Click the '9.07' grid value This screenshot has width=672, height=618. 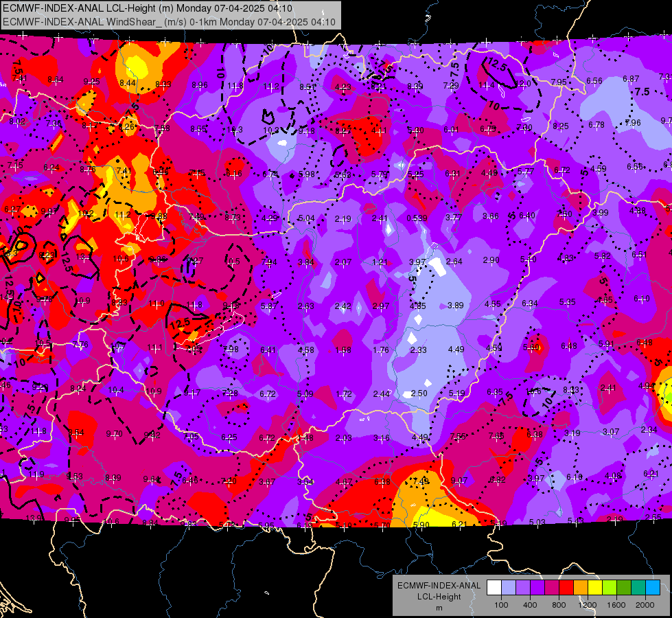tap(459, 481)
